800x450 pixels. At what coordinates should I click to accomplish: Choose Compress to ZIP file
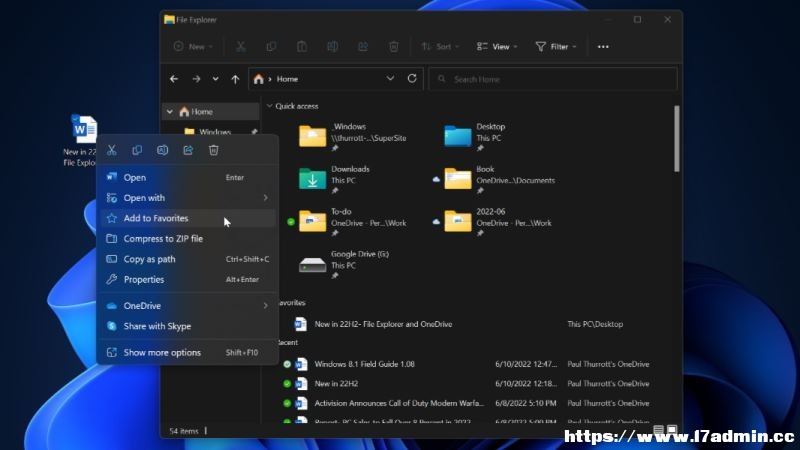[x=187, y=239]
